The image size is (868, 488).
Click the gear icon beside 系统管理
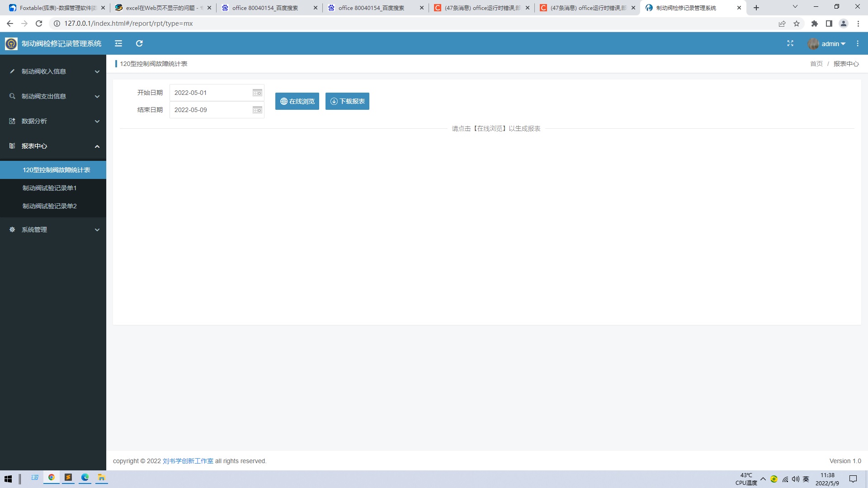point(12,230)
